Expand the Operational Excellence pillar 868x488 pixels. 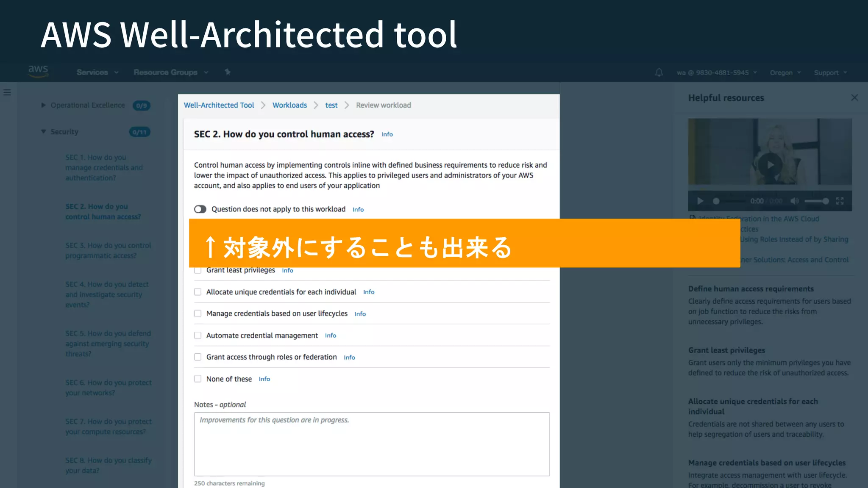(x=43, y=105)
